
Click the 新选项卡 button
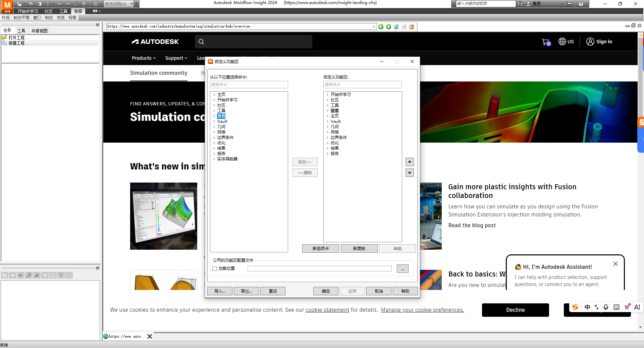320,248
